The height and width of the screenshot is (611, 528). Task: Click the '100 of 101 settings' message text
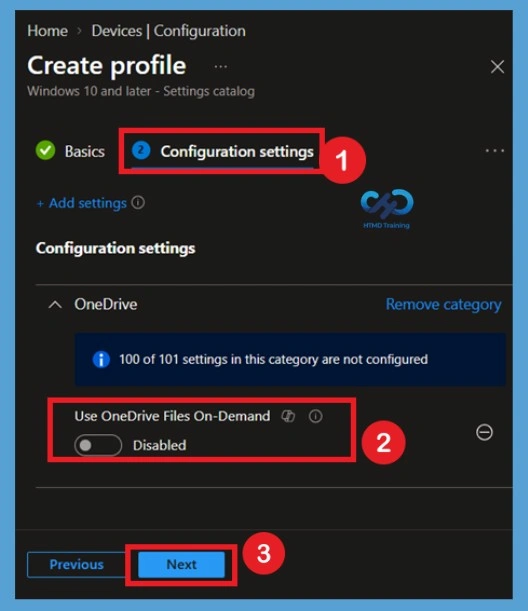[x=273, y=359]
